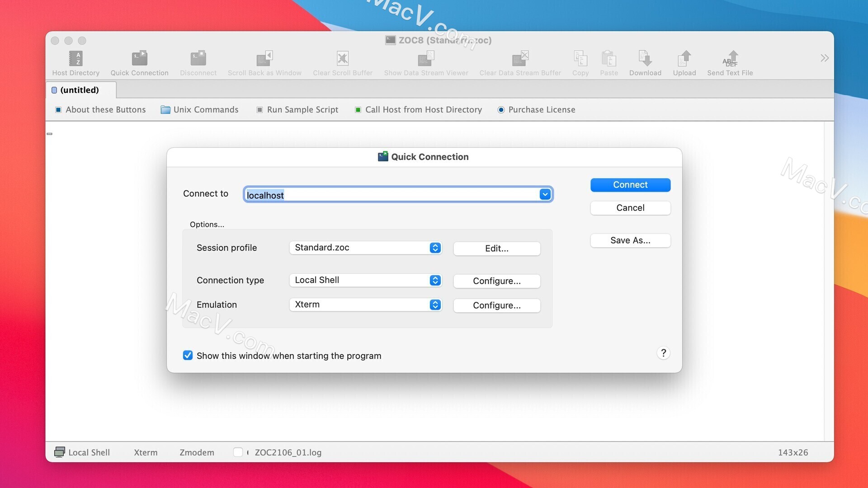The image size is (868, 488).
Task: Click ZOC2106_01.log in status bar
Action: tap(288, 452)
